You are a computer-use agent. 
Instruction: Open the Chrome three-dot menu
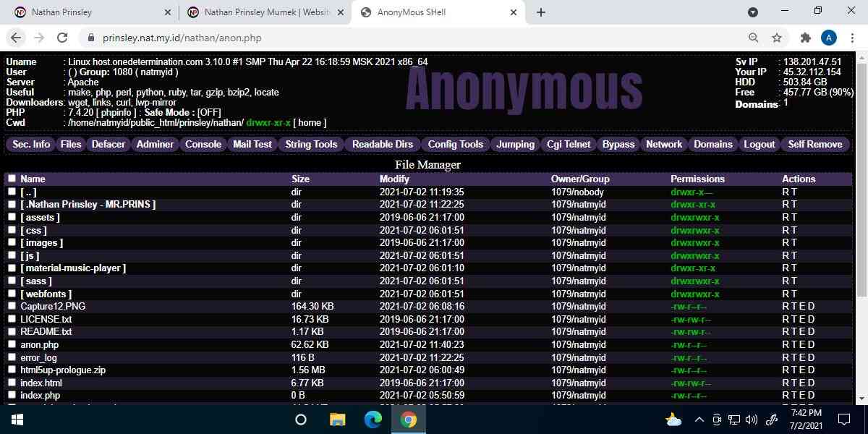click(x=853, y=38)
